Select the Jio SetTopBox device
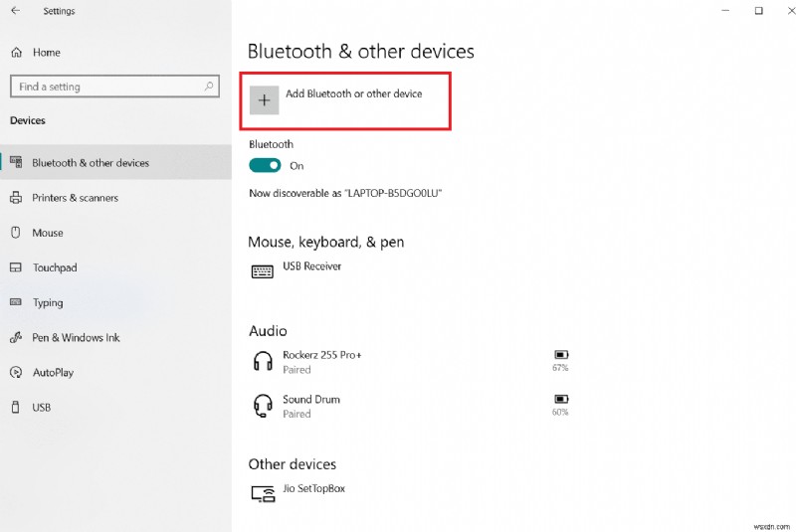This screenshot has width=796, height=532. [313, 488]
